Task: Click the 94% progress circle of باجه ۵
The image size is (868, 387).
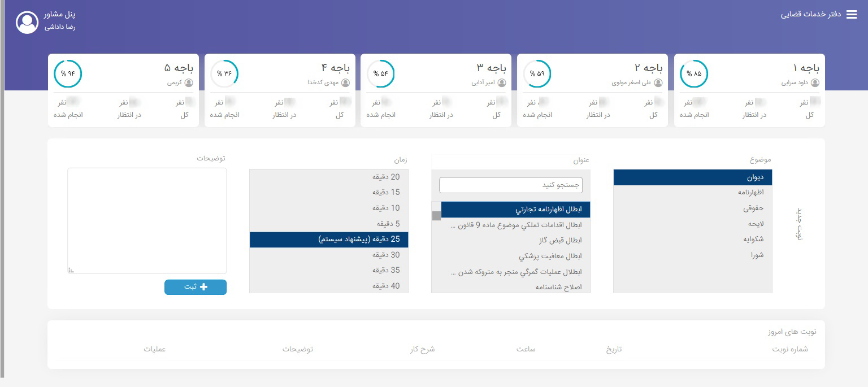Action: pyautogui.click(x=68, y=74)
